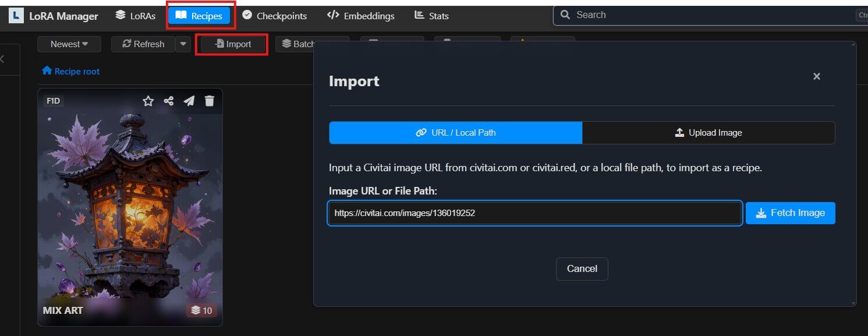Go to the Embeddings tab
The image size is (868, 336).
click(361, 16)
